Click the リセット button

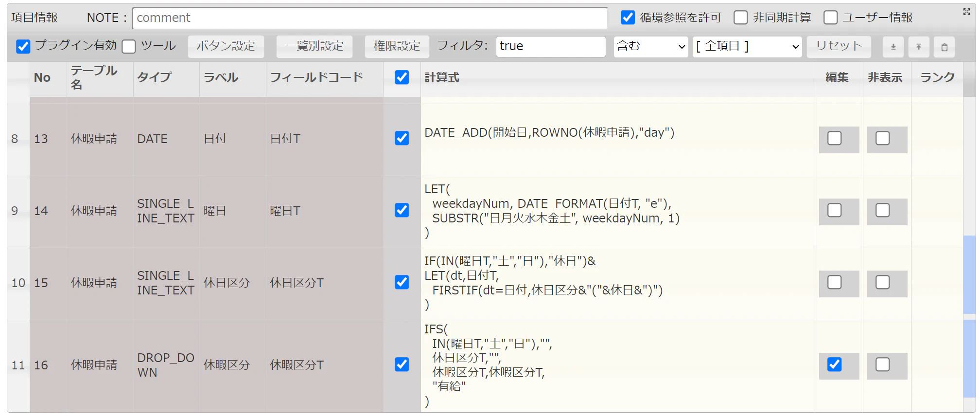839,46
